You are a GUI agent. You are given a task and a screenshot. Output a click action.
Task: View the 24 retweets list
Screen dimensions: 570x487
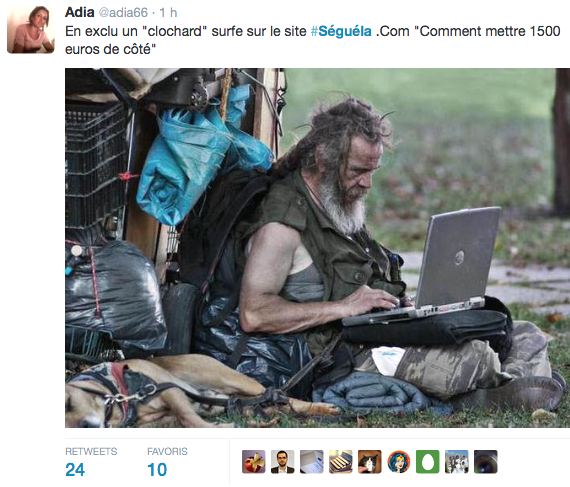(75, 470)
